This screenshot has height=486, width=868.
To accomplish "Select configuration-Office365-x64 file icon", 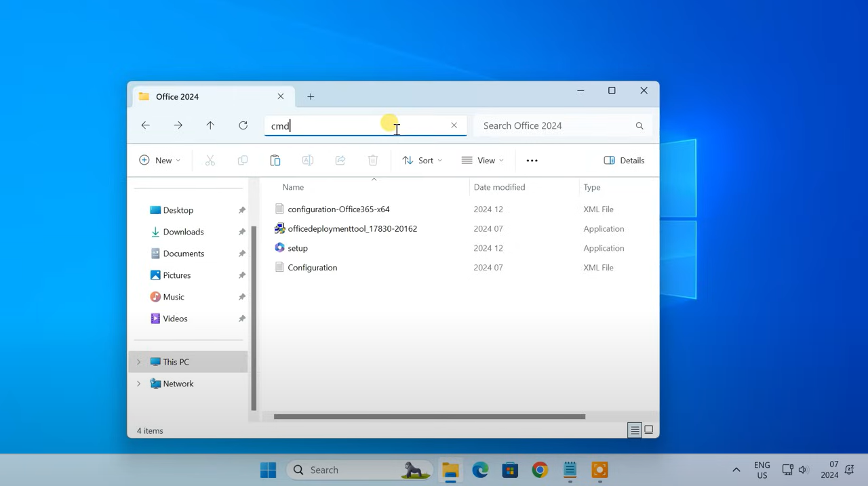I will tap(279, 209).
